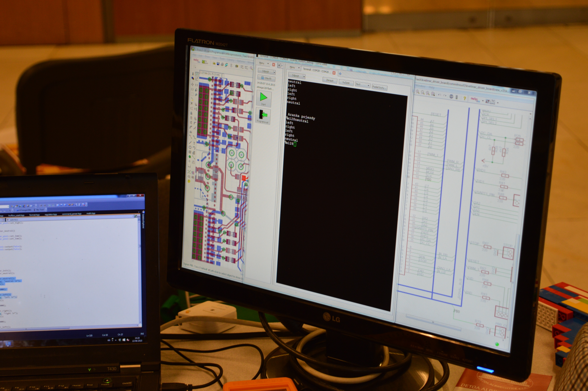Click the info tool in board editor sidebar

click(193, 74)
